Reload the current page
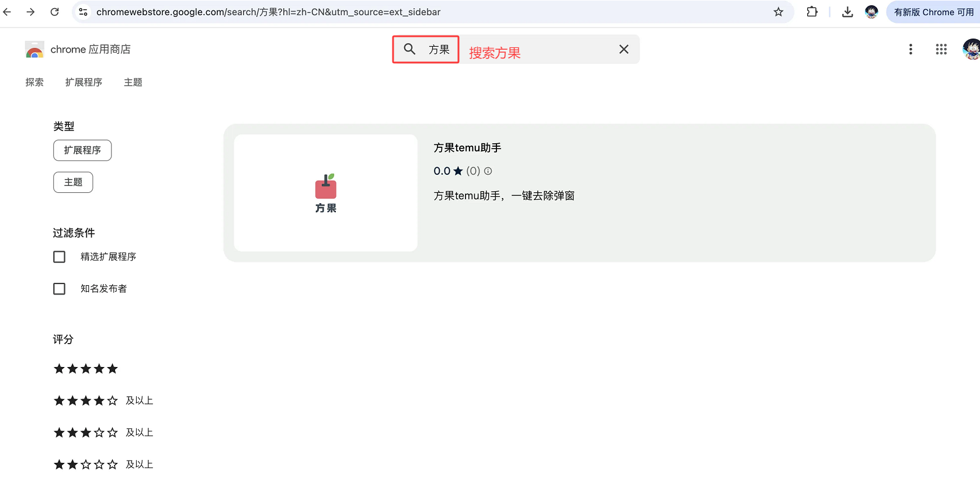 pos(54,12)
